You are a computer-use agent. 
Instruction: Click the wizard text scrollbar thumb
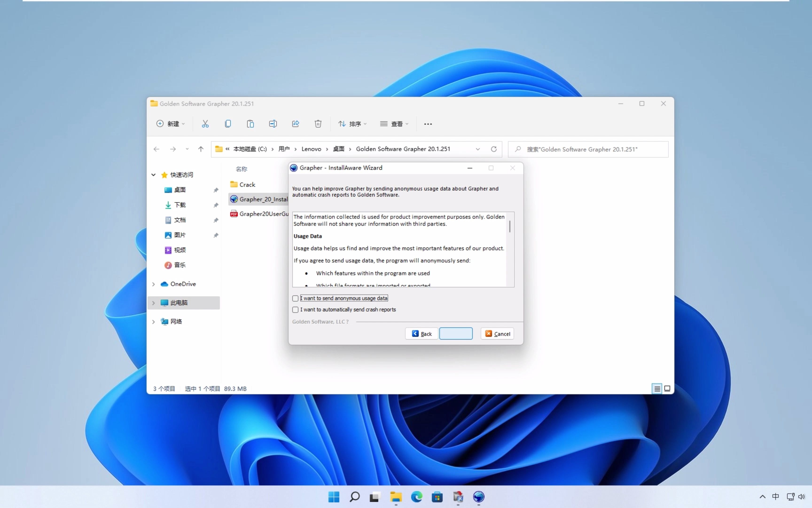point(510,226)
